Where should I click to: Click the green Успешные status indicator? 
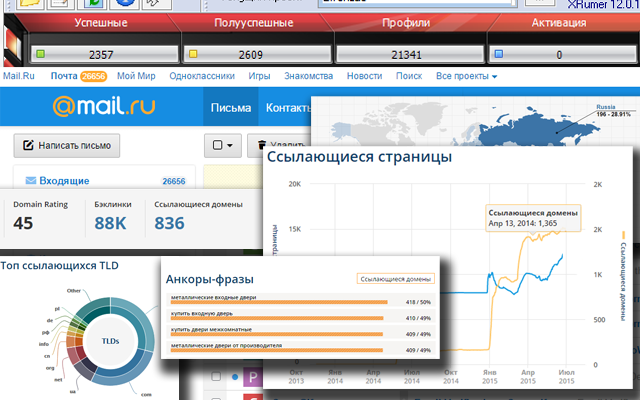click(x=42, y=53)
